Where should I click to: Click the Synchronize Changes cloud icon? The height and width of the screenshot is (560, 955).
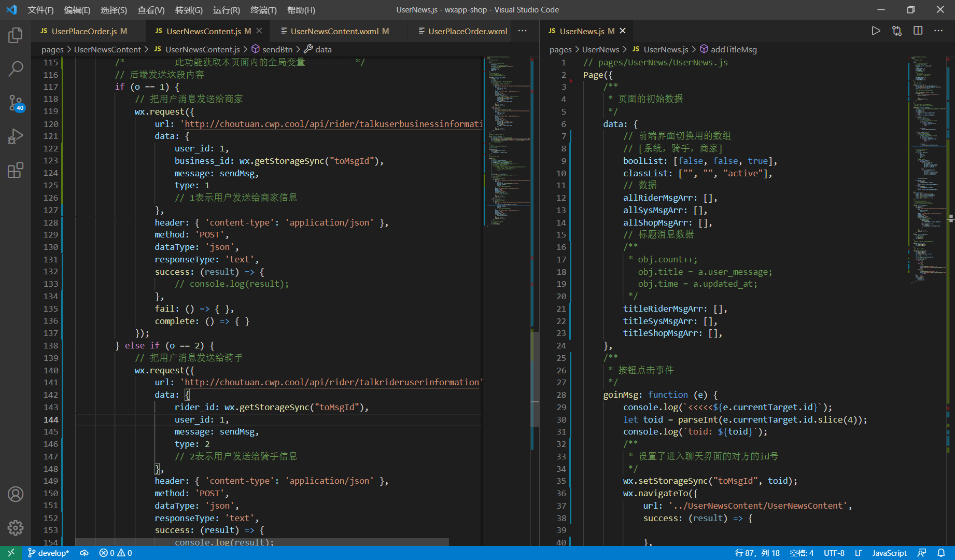84,553
